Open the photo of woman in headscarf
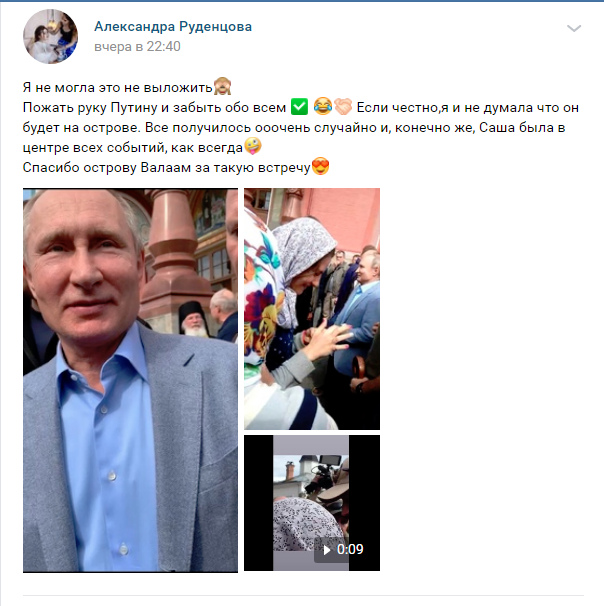Screen dimensions: 604x606 click(x=312, y=309)
